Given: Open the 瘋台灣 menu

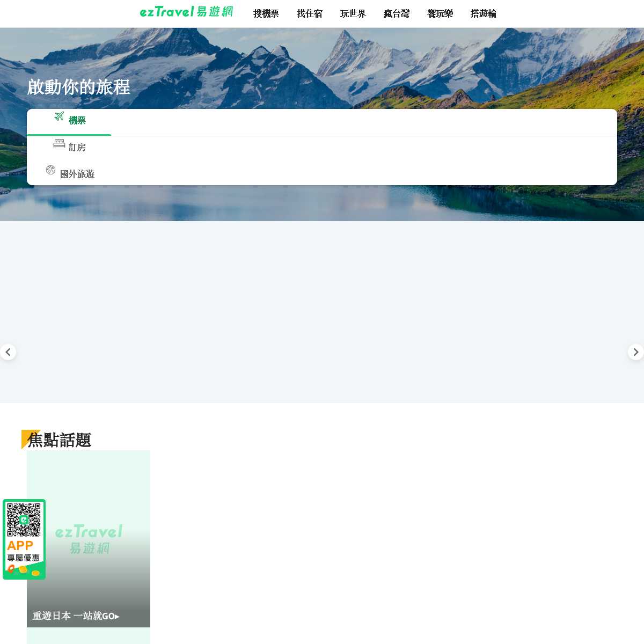Looking at the screenshot, I should pos(397,13).
